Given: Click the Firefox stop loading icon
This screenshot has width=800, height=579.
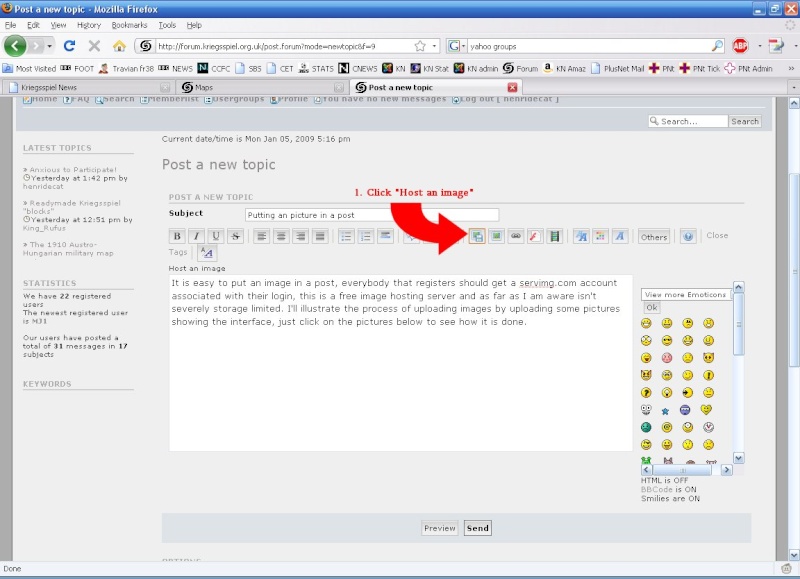Looking at the screenshot, I should tap(94, 46).
